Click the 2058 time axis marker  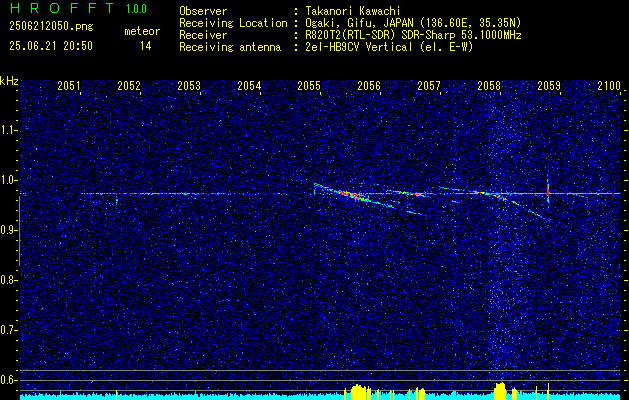tap(489, 85)
